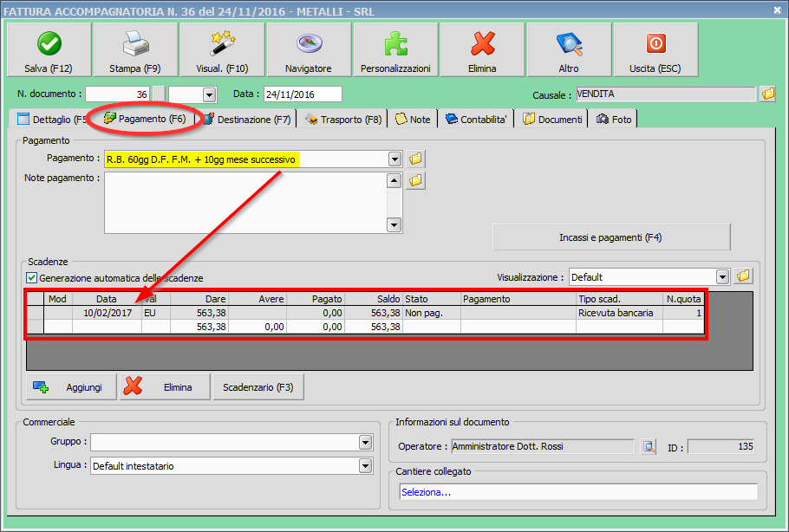Open the Lingua dropdown list
This screenshot has width=789, height=532.
click(365, 466)
